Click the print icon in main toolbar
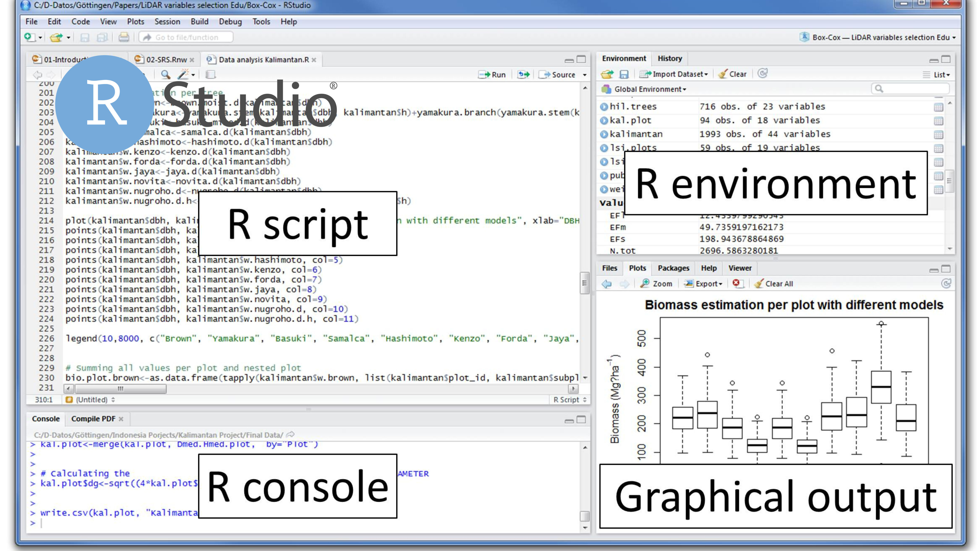980x551 pixels. (124, 37)
